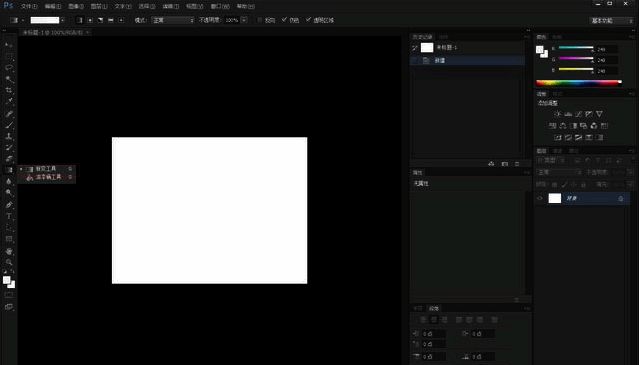Switch to the 路径 (Paths) tab
This screenshot has height=365, width=639.
pyautogui.click(x=574, y=151)
